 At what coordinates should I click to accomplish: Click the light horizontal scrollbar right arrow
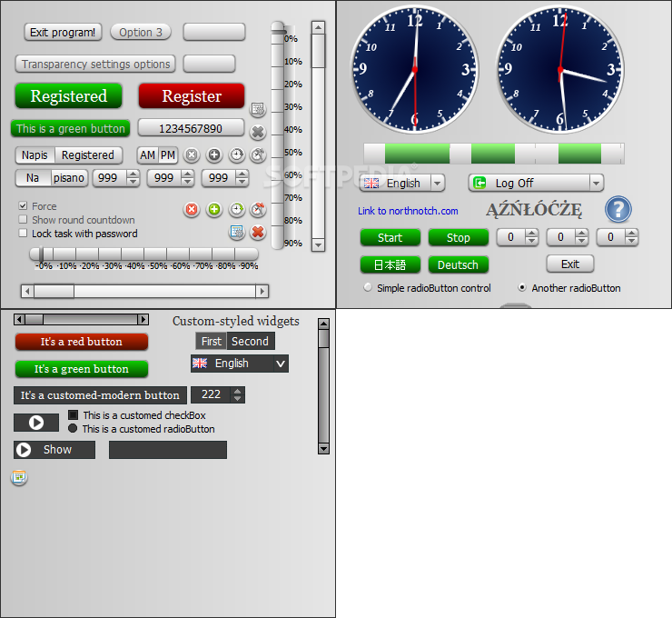[x=262, y=291]
